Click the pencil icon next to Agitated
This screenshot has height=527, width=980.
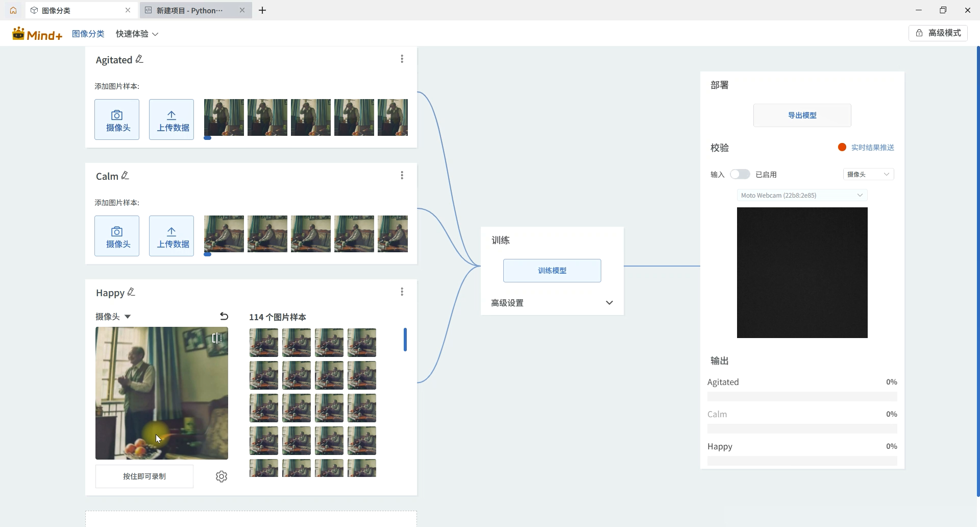[139, 59]
